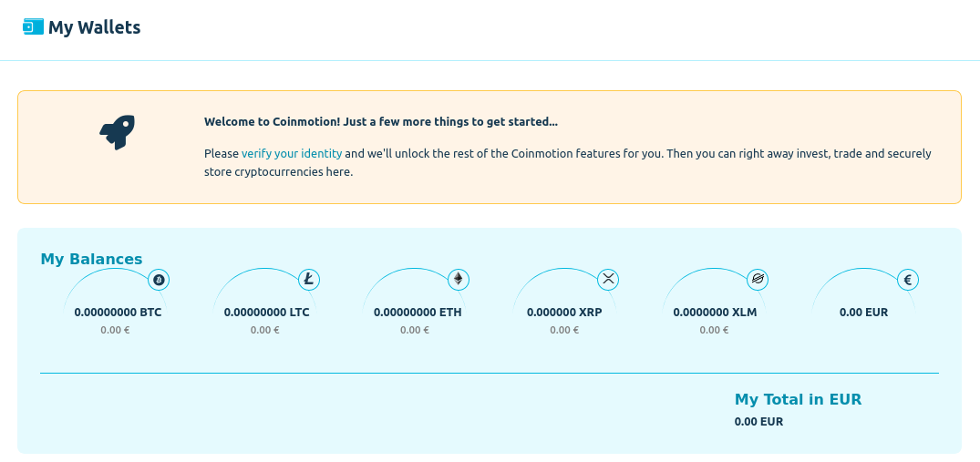
Task: Click the 0.00 € value under LTC
Action: click(265, 330)
